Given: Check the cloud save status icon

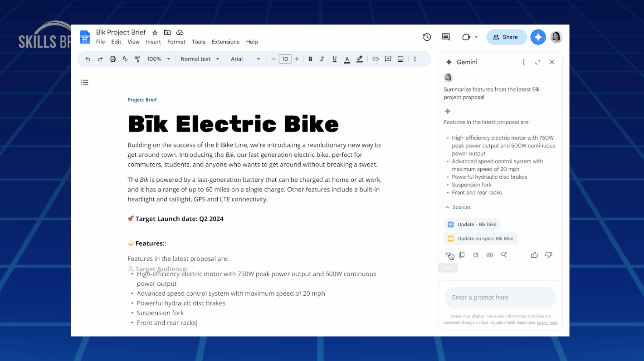Looking at the screenshot, I should 180,33.
